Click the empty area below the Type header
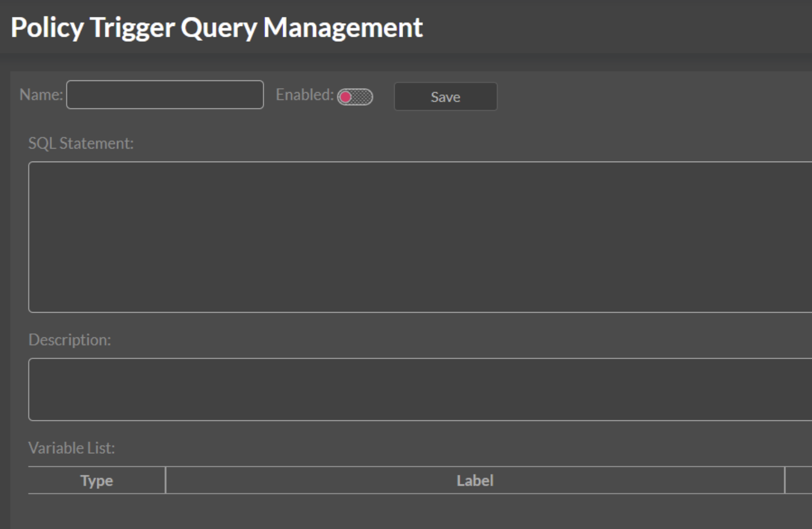Image resolution: width=812 pixels, height=529 pixels. [97, 511]
